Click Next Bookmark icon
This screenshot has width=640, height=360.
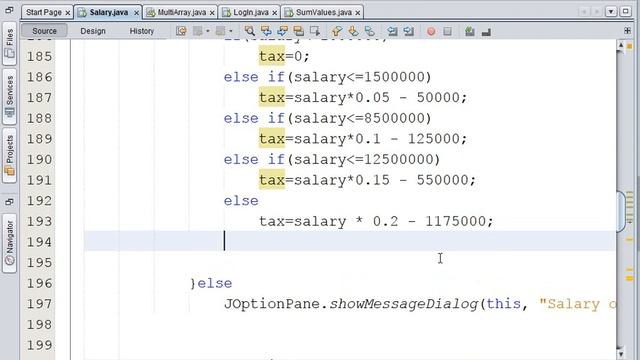(353, 31)
